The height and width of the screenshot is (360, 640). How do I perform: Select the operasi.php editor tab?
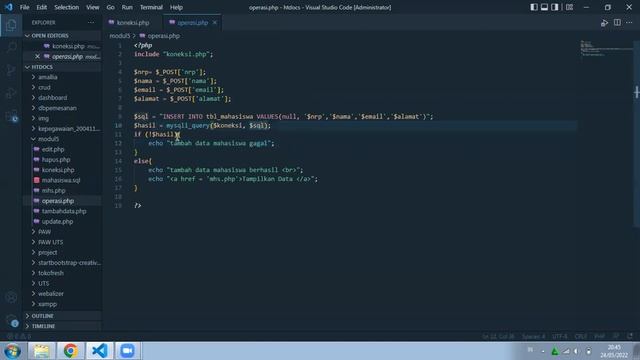(192, 22)
